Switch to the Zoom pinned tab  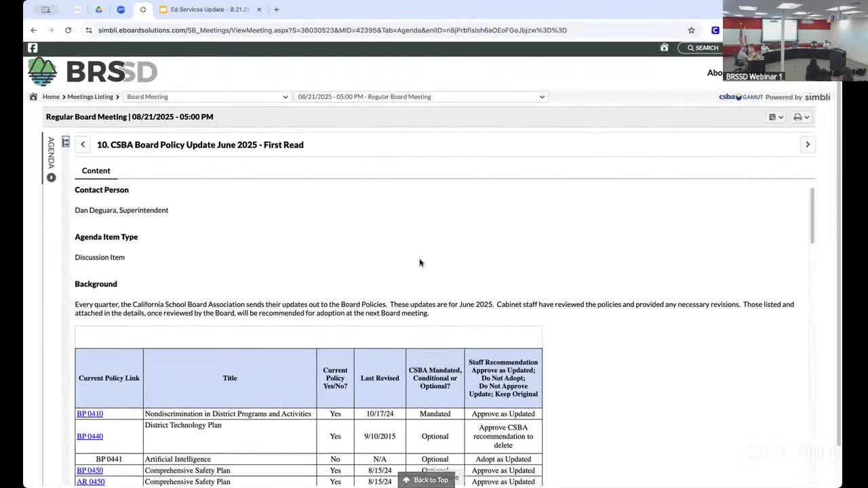click(x=121, y=9)
